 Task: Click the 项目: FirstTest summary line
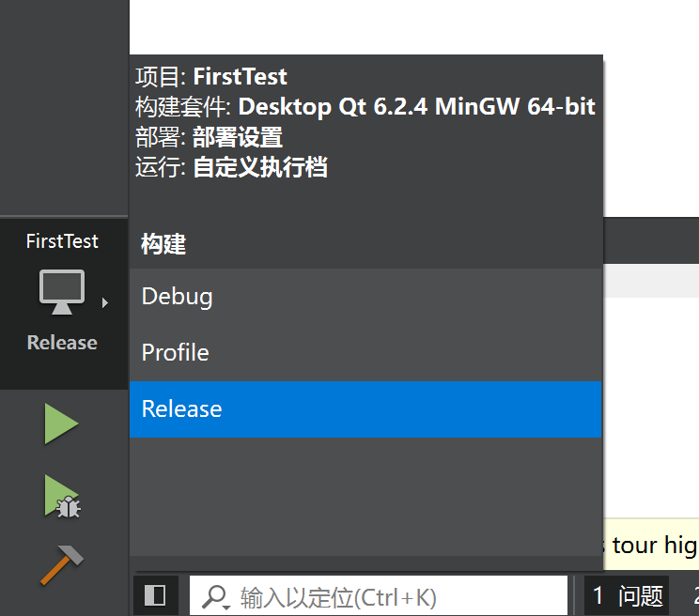(x=211, y=76)
